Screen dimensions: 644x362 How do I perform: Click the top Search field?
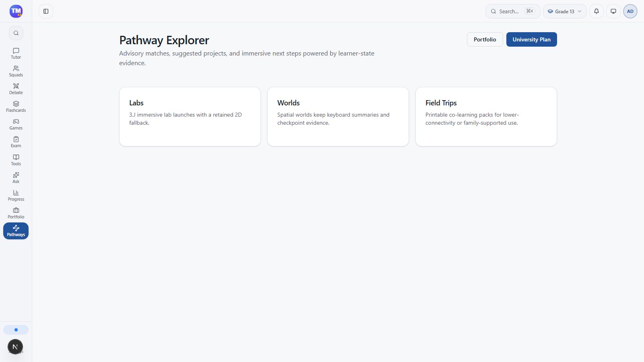click(513, 11)
